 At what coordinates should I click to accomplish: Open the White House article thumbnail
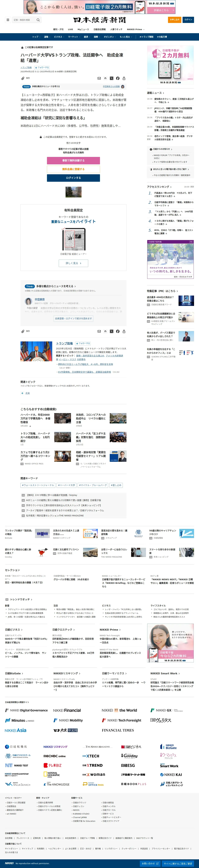point(73,192)
